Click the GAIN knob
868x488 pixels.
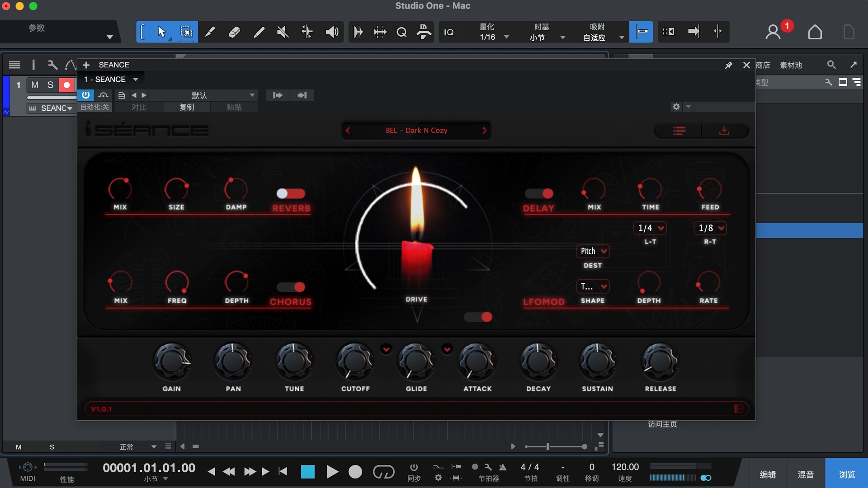click(171, 361)
